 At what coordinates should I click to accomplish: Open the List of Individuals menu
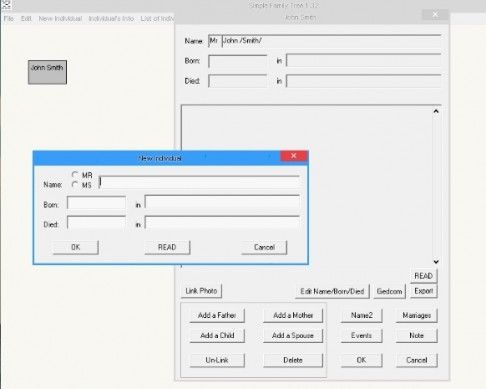click(x=157, y=18)
